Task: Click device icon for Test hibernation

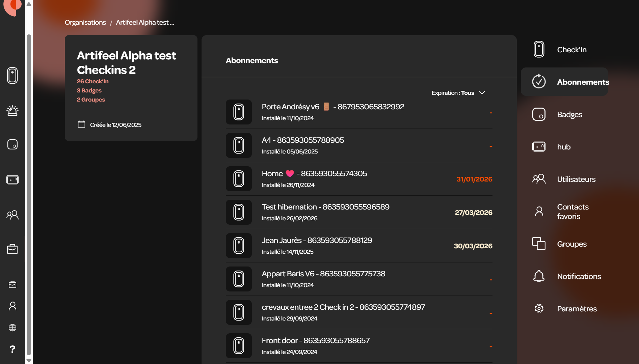Action: coord(239,212)
